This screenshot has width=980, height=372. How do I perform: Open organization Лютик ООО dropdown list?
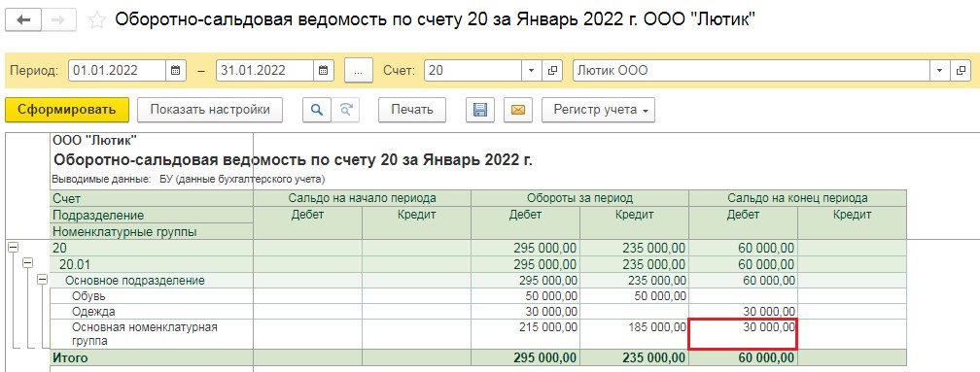pyautogui.click(x=939, y=71)
